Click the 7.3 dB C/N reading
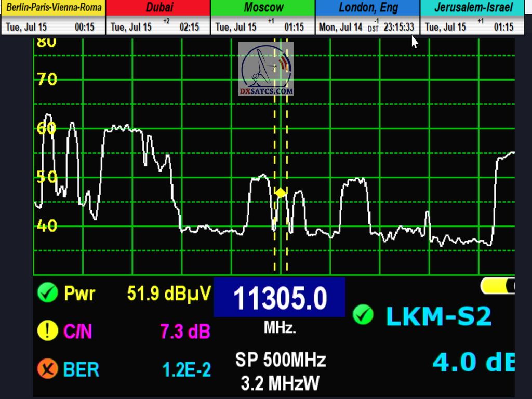This screenshot has width=532, height=399. point(185,331)
